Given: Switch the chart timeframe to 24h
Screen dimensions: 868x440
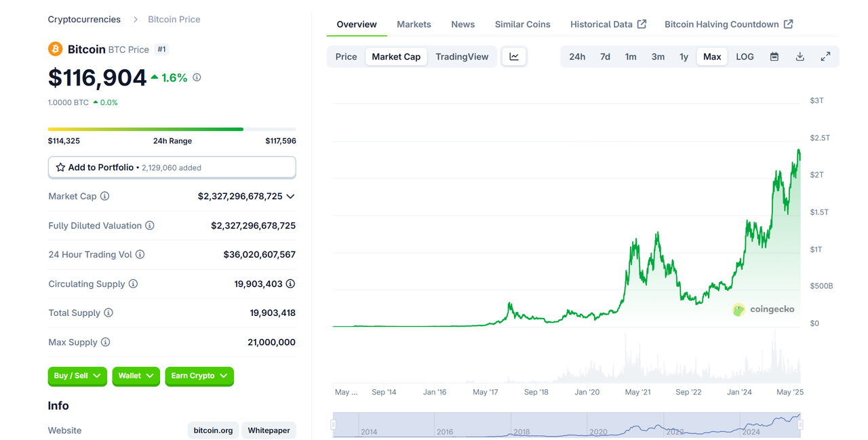Looking at the screenshot, I should (x=577, y=56).
